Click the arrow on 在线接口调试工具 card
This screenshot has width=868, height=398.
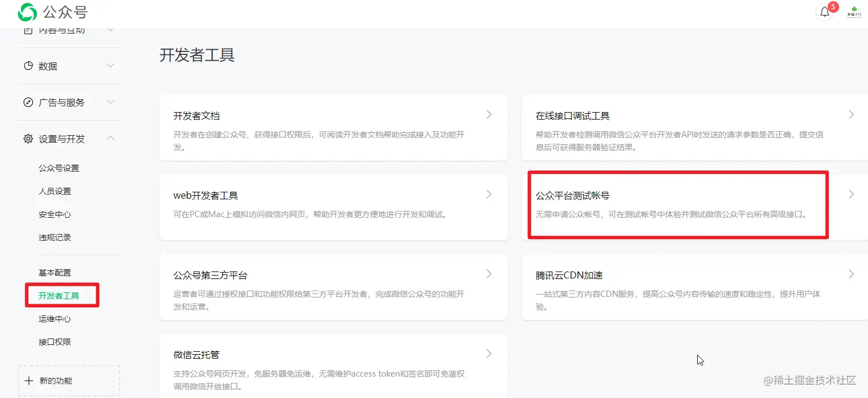pos(851,114)
